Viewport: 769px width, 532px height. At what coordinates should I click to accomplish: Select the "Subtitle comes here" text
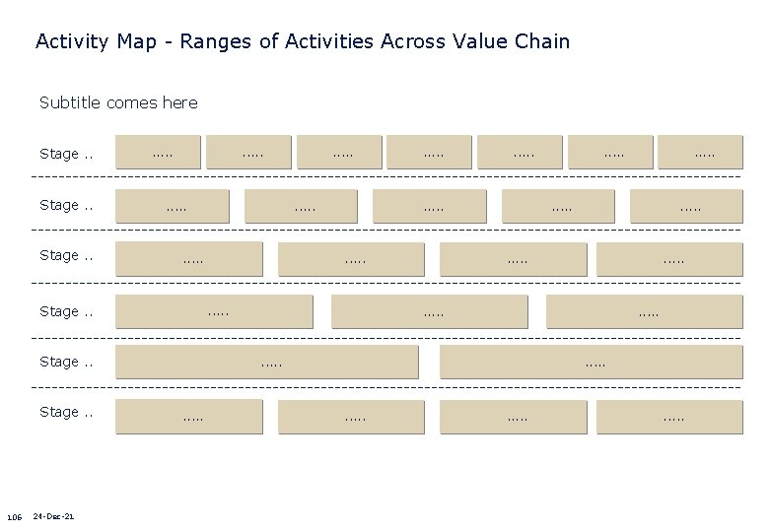118,102
